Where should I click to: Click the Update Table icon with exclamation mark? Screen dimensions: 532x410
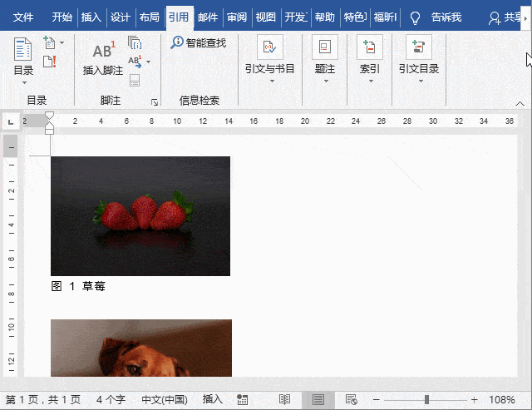(x=50, y=62)
